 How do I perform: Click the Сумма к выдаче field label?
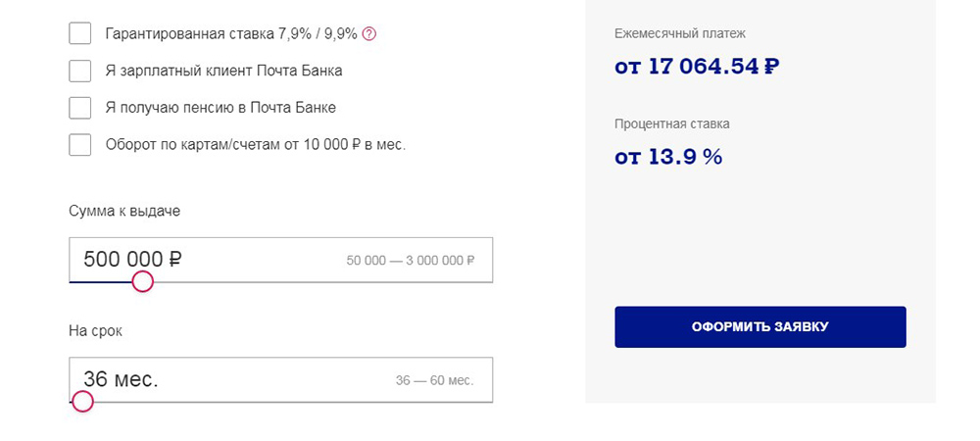click(124, 211)
